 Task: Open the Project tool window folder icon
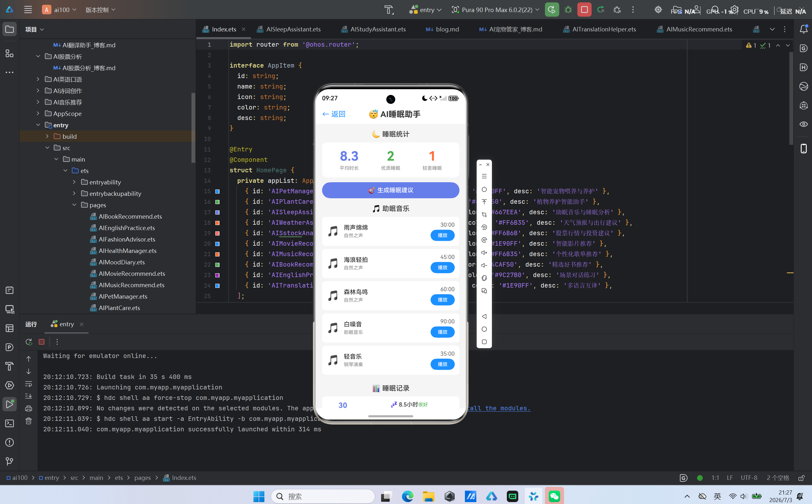pos(9,29)
